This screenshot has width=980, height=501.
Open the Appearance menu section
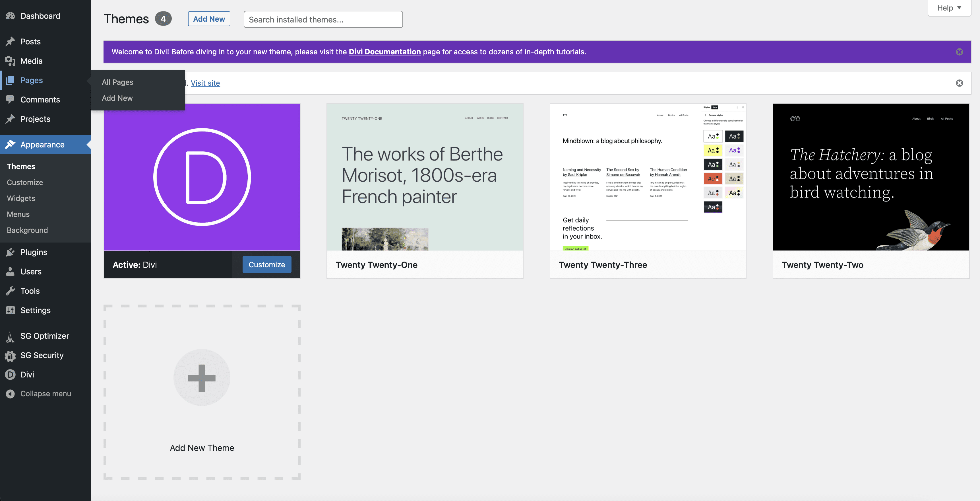[x=42, y=144]
